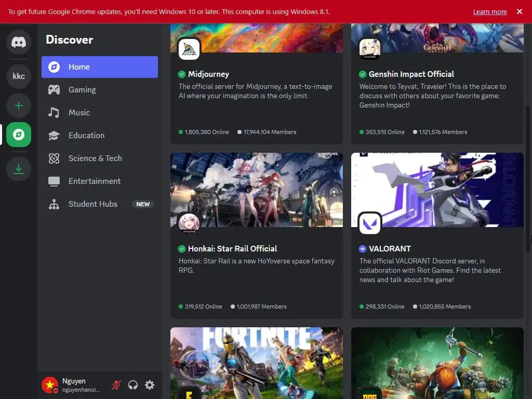Open Honkai: Star Rail Official title
Viewport: 532px width, 399px height.
point(232,249)
